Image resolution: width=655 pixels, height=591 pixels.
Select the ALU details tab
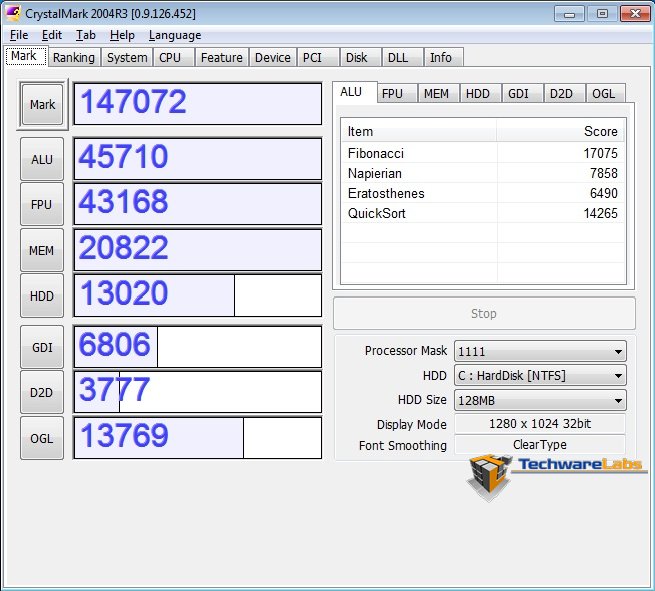[x=354, y=92]
